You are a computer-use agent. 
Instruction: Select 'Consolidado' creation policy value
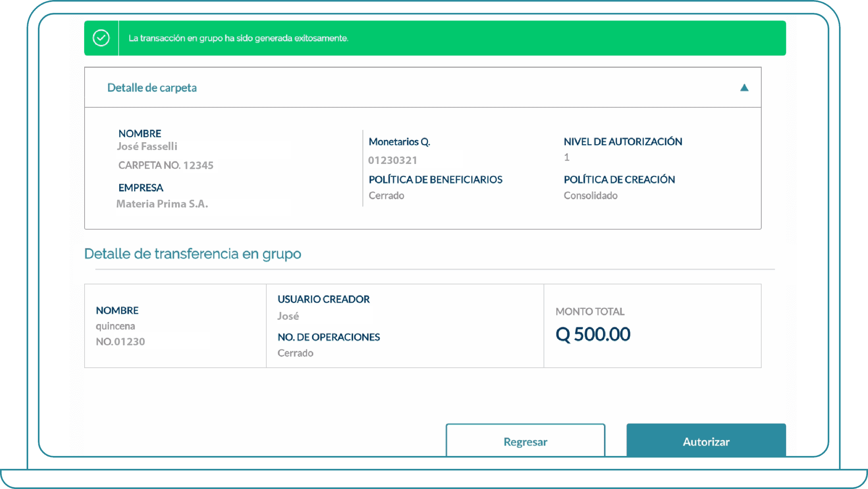pos(590,195)
